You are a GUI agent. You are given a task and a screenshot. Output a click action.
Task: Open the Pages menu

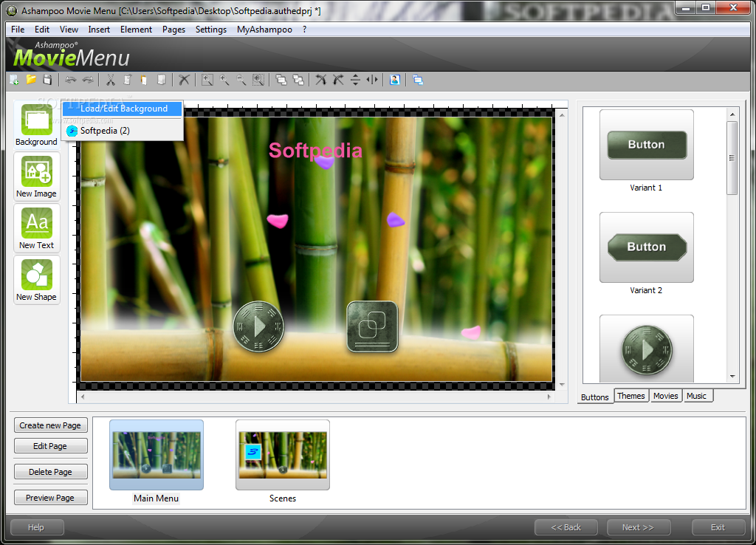[173, 30]
